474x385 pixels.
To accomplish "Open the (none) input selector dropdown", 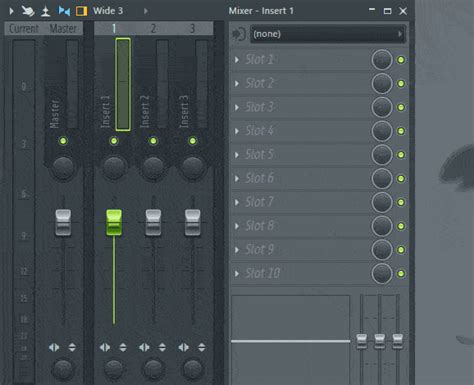I will click(x=328, y=34).
